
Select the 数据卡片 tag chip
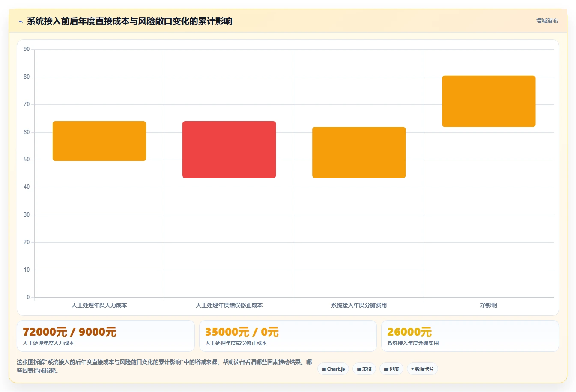pyautogui.click(x=422, y=369)
